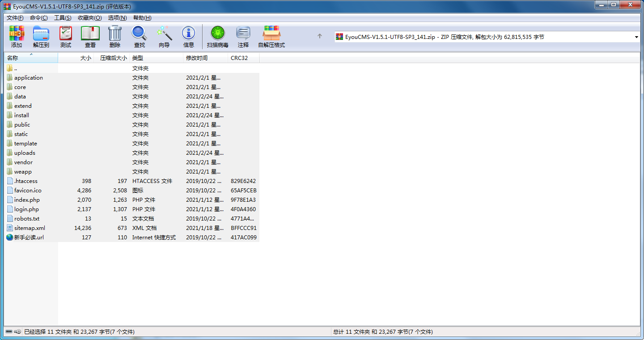Select the application folder
This screenshot has width=644, height=340.
pos(29,78)
